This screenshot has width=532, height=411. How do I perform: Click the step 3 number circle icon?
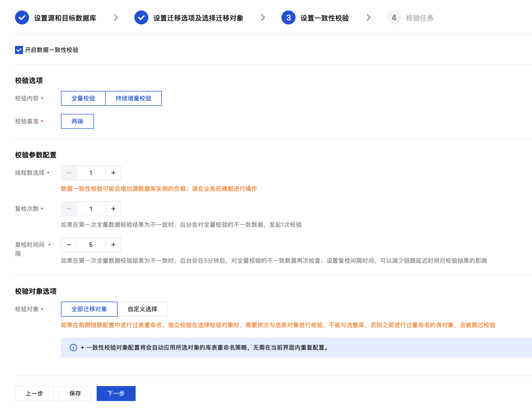[x=288, y=18]
